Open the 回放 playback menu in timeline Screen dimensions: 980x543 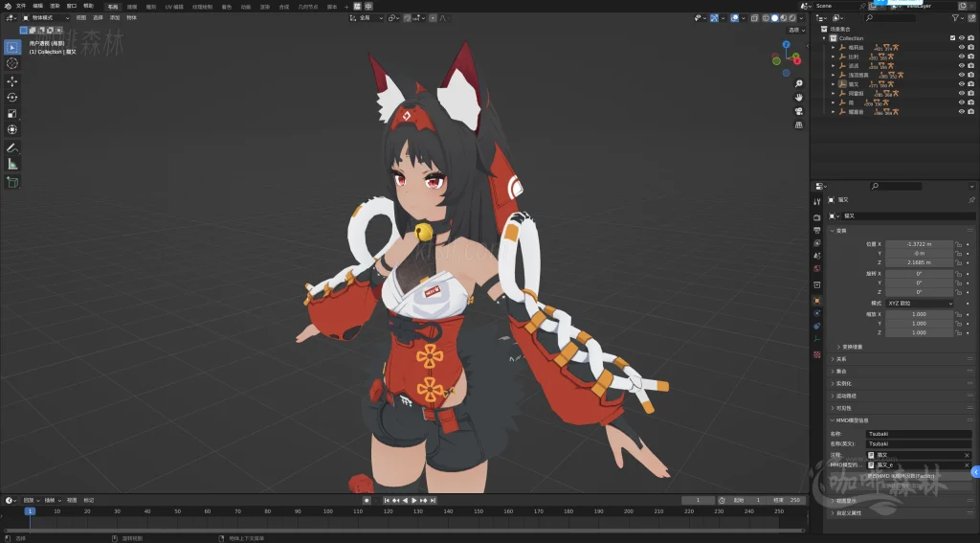tap(31, 501)
